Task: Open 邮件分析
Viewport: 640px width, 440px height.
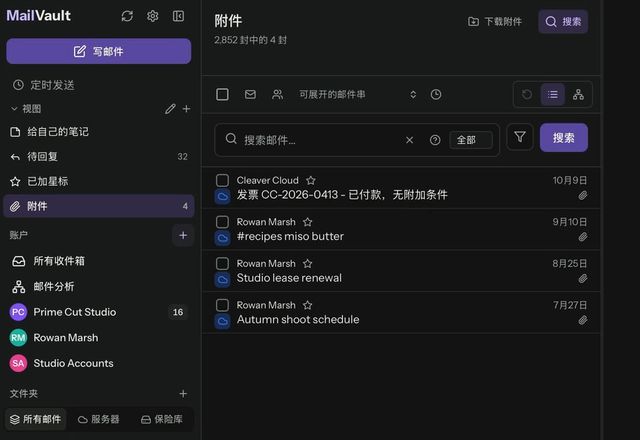Action: [x=98, y=287]
